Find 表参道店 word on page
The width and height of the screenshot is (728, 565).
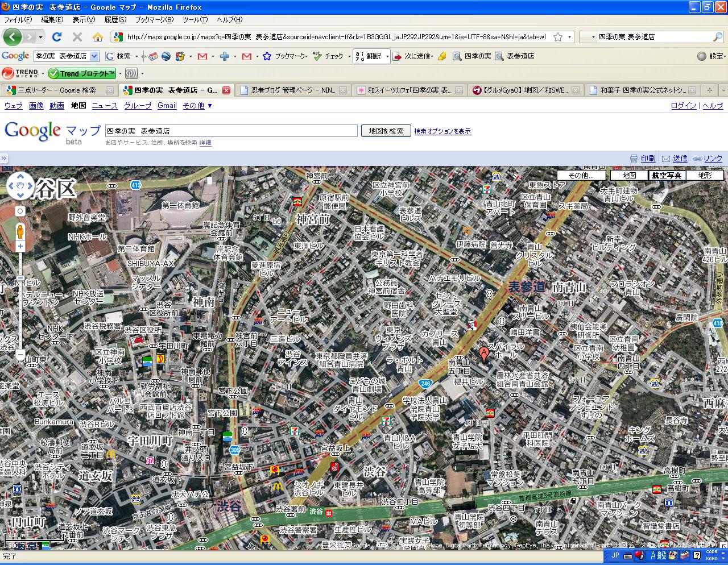point(515,56)
